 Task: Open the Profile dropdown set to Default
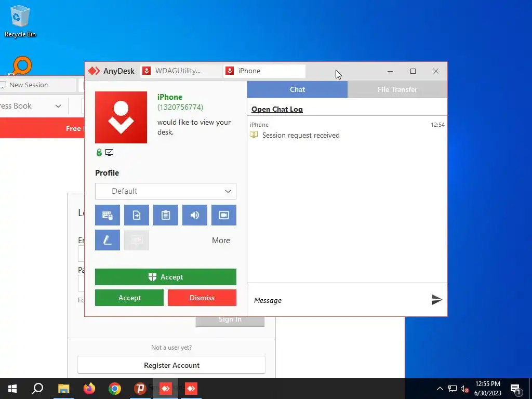coord(166,191)
